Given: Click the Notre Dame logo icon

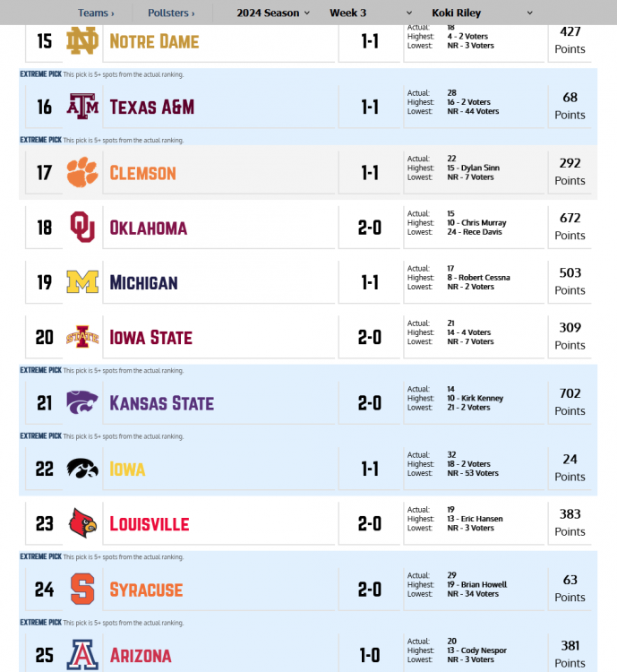Looking at the screenshot, I should [83, 41].
